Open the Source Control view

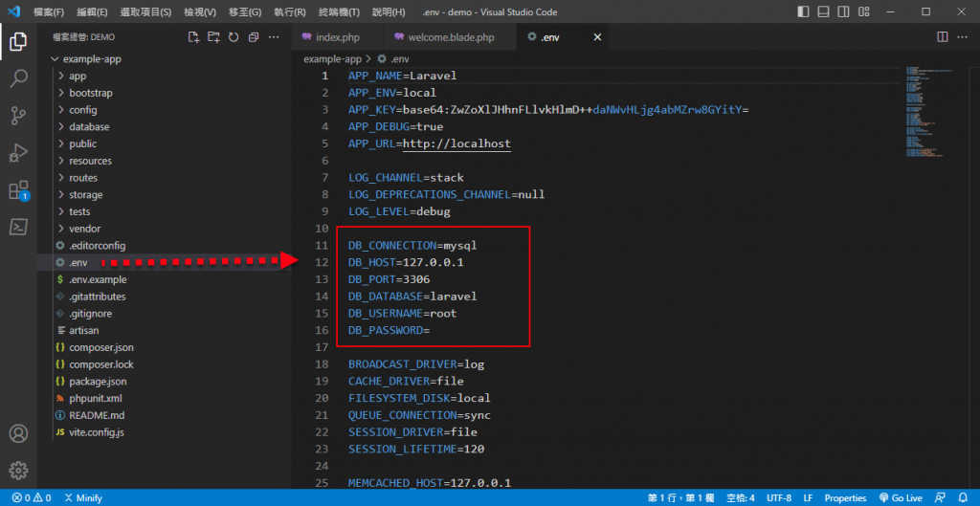[x=18, y=116]
